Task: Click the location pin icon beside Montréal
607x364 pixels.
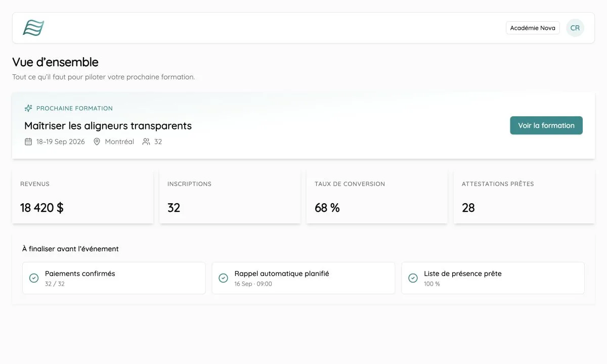Action: [97, 142]
